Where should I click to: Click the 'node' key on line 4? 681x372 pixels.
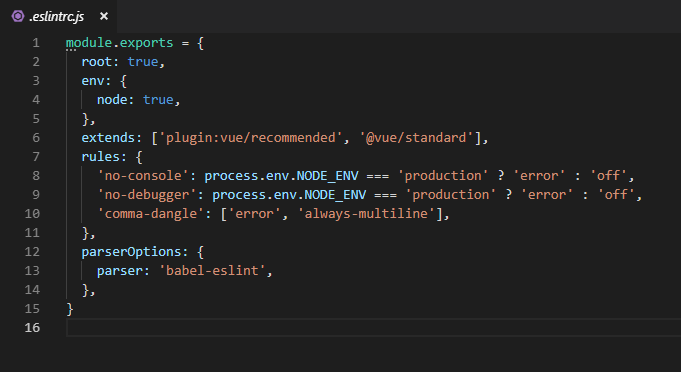[112, 100]
